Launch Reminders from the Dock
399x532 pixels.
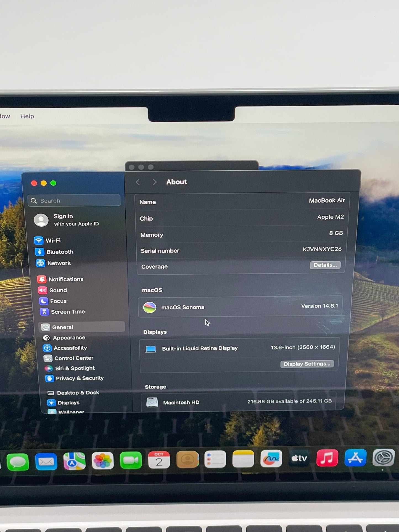(215, 459)
